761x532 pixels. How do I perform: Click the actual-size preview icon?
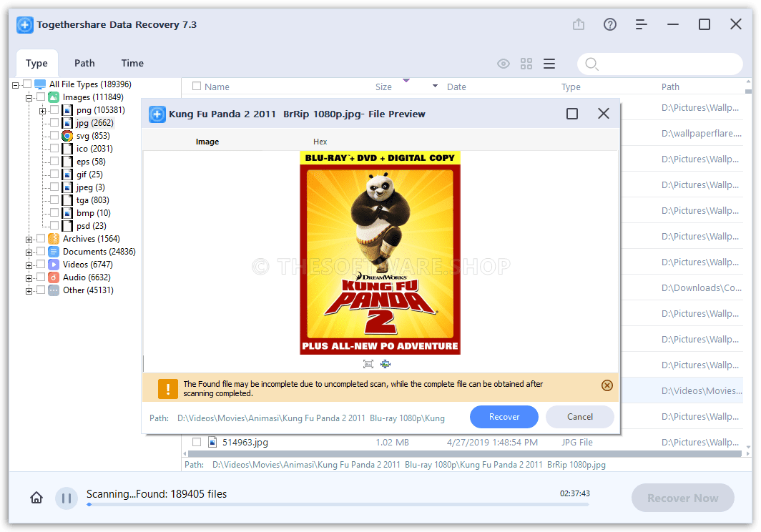click(386, 364)
